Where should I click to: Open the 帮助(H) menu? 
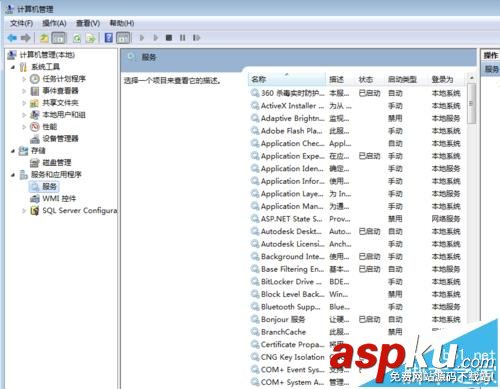coord(122,23)
